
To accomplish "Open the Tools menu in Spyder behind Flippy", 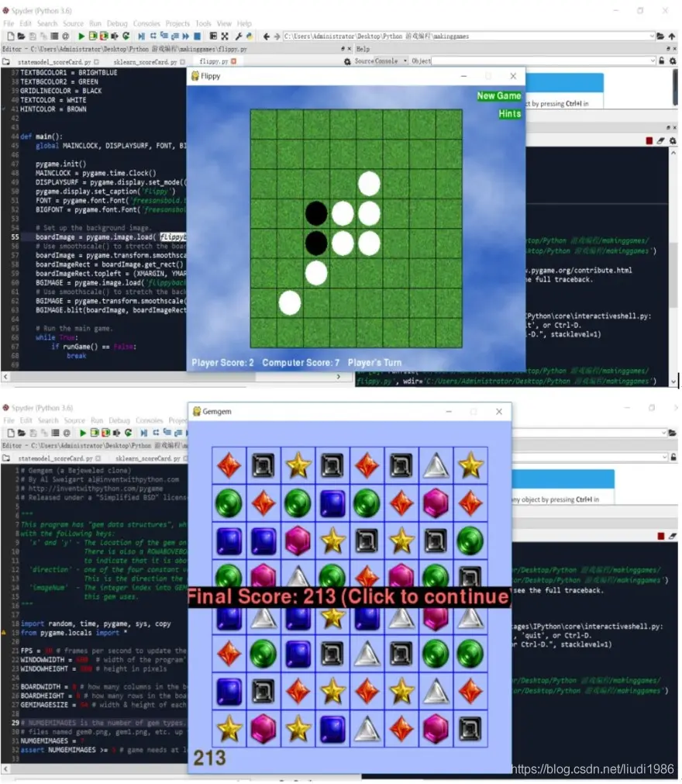I will pyautogui.click(x=203, y=23).
